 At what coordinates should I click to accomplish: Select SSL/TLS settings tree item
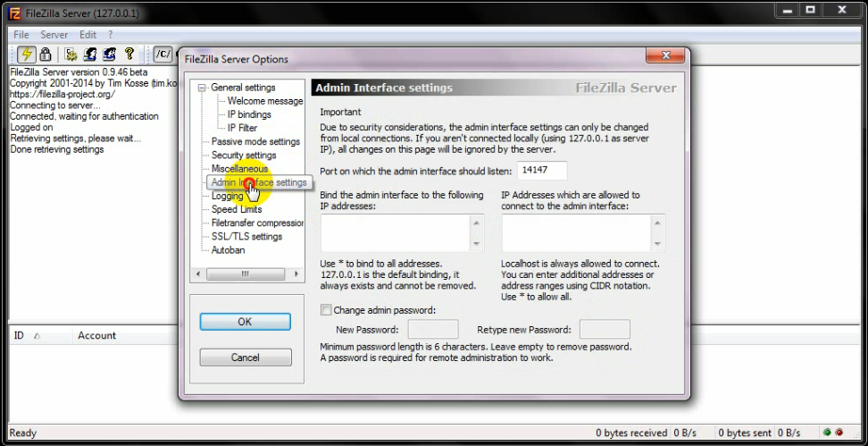tap(246, 237)
